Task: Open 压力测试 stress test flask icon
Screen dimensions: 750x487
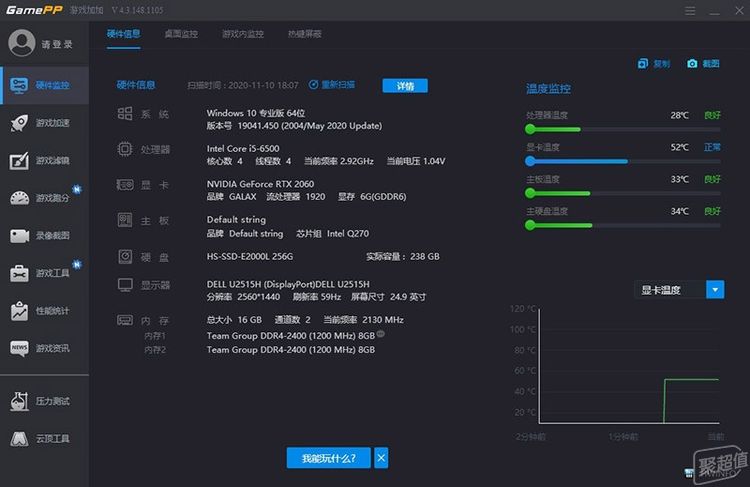Action: [19, 401]
